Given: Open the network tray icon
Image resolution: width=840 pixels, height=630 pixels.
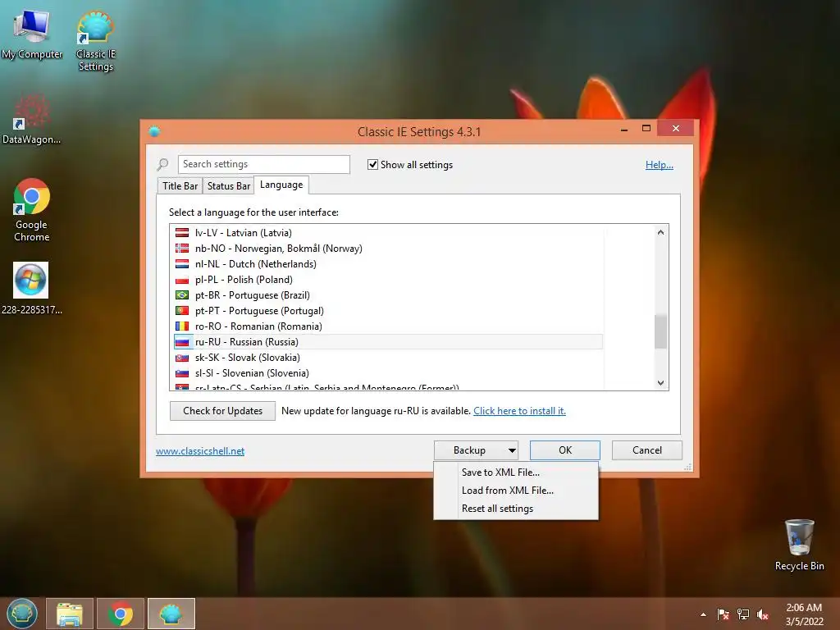Looking at the screenshot, I should [743, 614].
